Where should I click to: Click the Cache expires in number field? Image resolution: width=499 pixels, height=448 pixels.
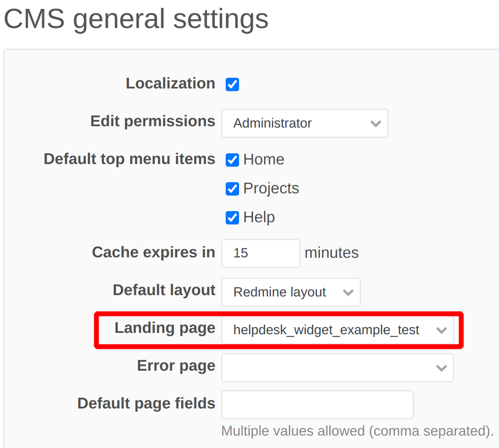260,253
